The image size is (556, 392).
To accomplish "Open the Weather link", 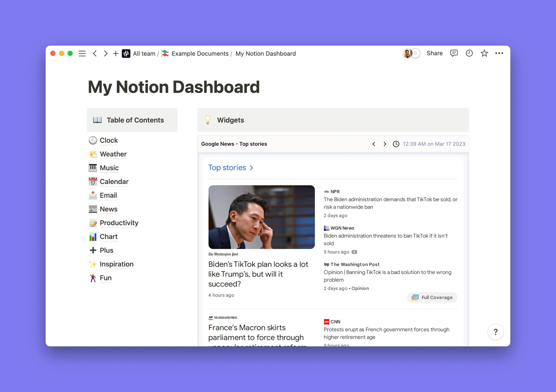I will tap(113, 154).
